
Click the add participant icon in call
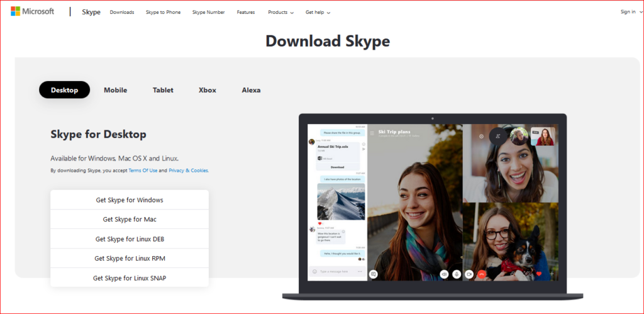pyautogui.click(x=498, y=136)
